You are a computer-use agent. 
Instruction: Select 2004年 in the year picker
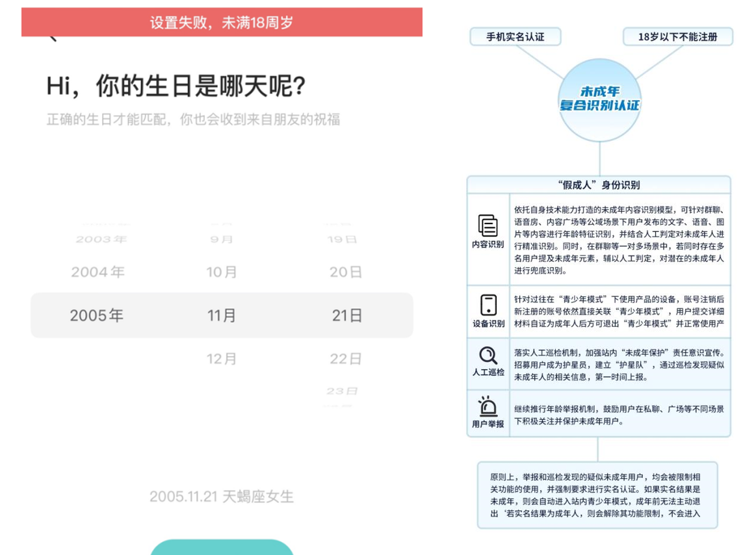click(x=98, y=272)
